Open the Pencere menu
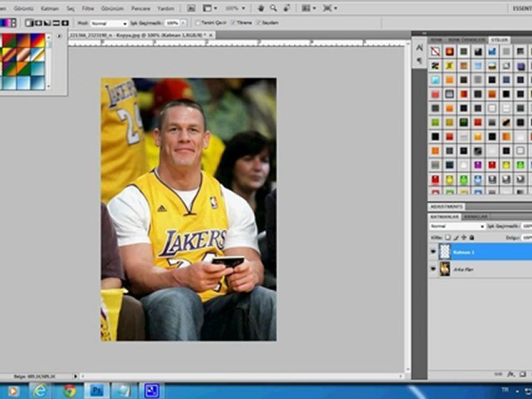Viewport: 532px width, 399px height. (x=140, y=8)
